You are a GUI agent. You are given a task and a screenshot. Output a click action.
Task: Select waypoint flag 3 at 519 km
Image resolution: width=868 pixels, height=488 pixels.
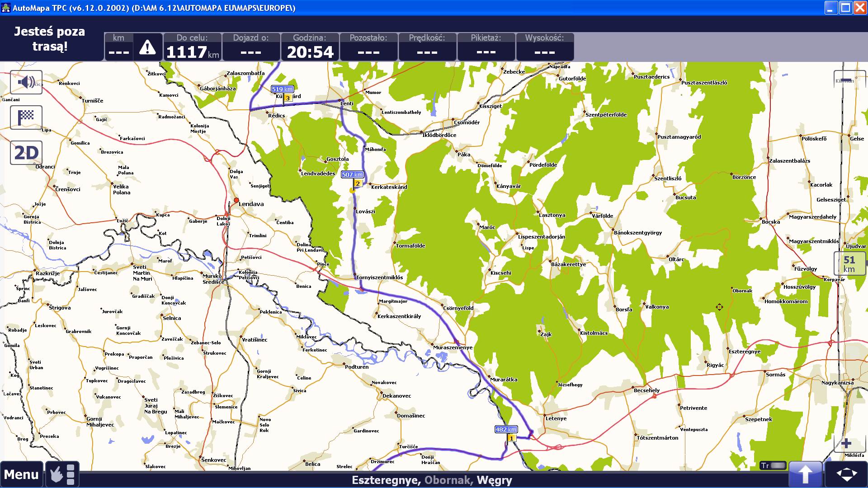pos(287,98)
